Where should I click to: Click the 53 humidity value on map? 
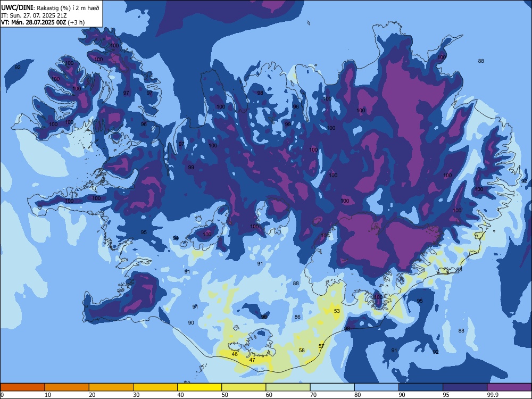[x=337, y=311]
